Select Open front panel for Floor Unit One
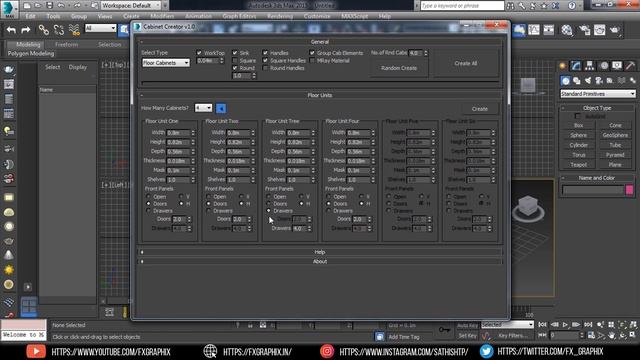Viewport: 640px width, 360px height. 149,196
